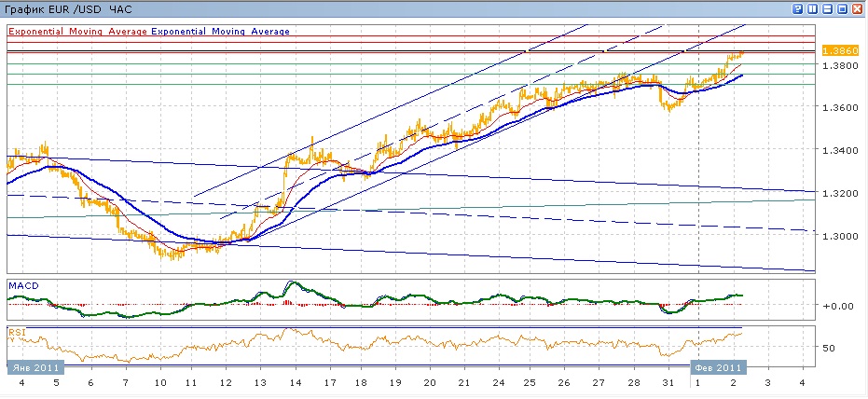Open help with the question mark icon
Viewport: 868px width, 399px height.
coord(798,8)
